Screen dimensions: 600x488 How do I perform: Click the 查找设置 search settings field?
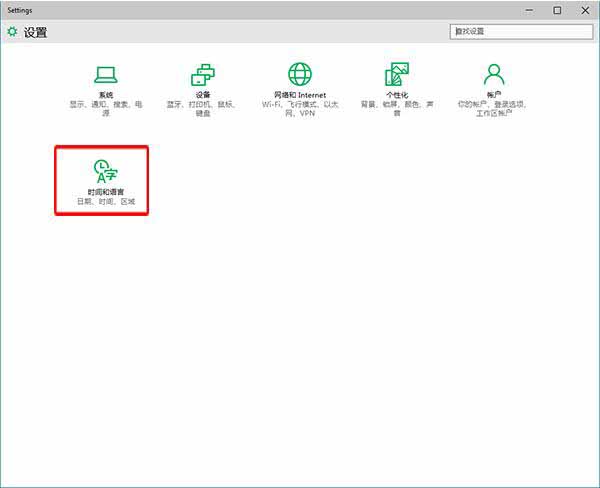tap(521, 31)
